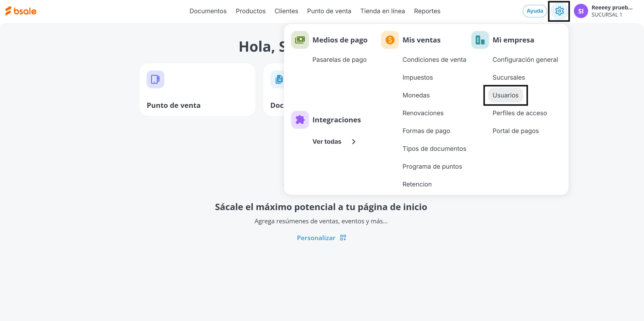Open the Productos menu
Image resolution: width=644 pixels, height=321 pixels.
click(250, 11)
